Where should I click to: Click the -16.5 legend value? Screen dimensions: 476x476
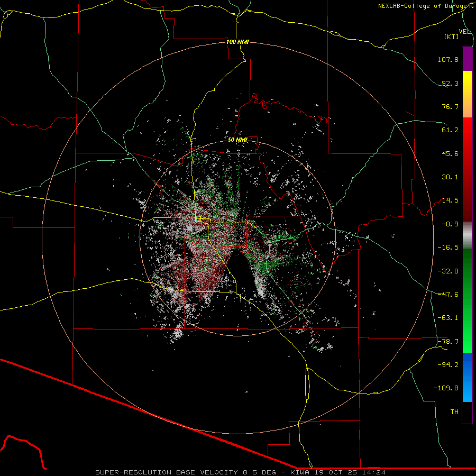[x=448, y=248]
